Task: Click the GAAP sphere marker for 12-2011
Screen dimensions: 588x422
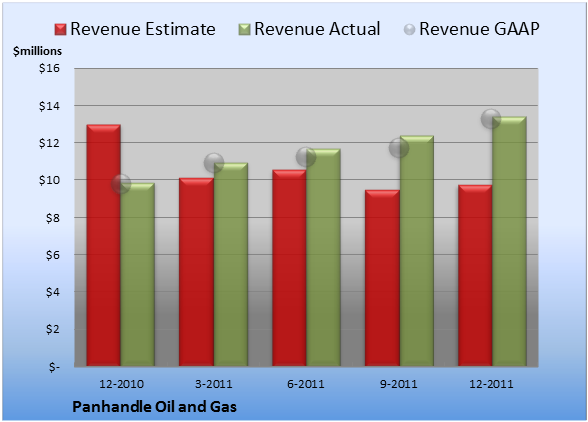Action: click(x=491, y=119)
